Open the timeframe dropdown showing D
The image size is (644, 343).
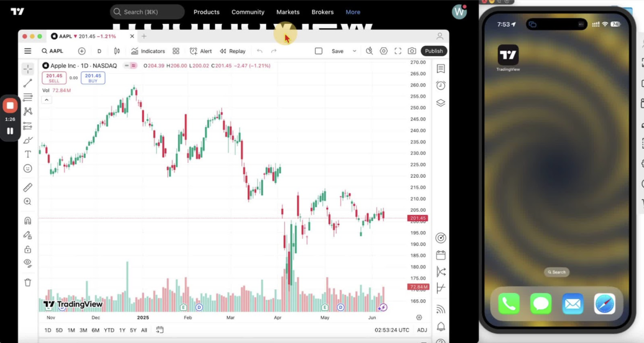(99, 51)
